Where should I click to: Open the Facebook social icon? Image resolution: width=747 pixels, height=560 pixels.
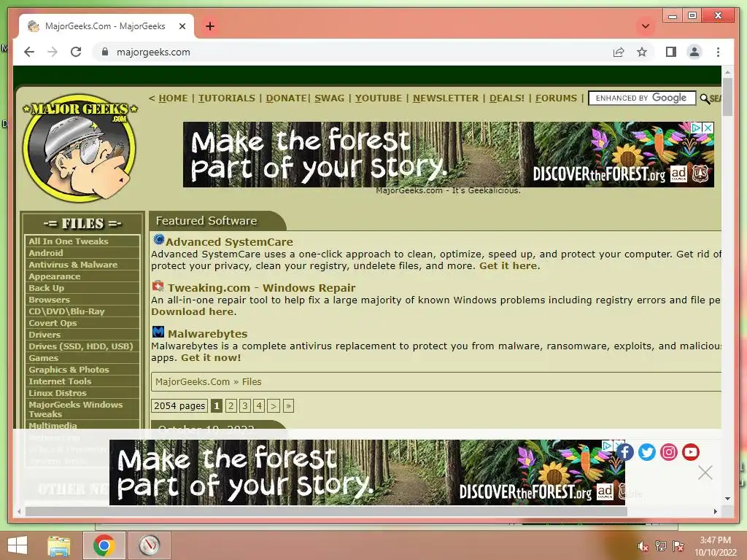point(624,451)
